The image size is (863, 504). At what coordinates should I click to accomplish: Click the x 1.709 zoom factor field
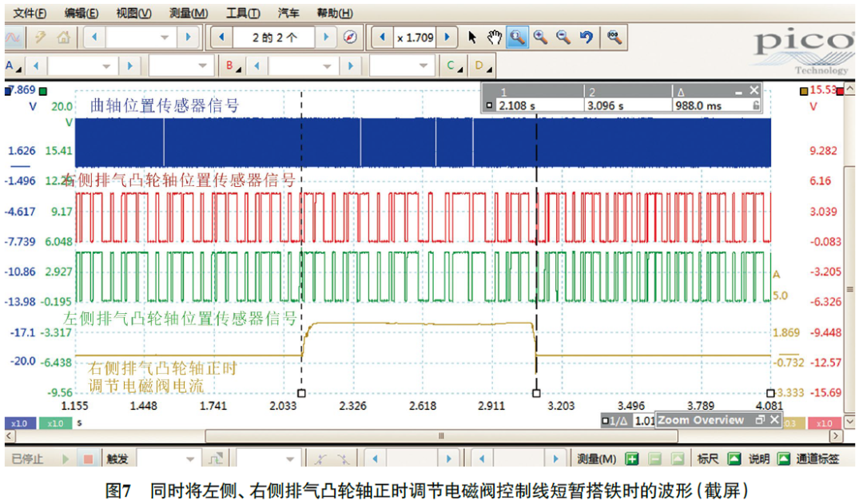click(x=415, y=38)
